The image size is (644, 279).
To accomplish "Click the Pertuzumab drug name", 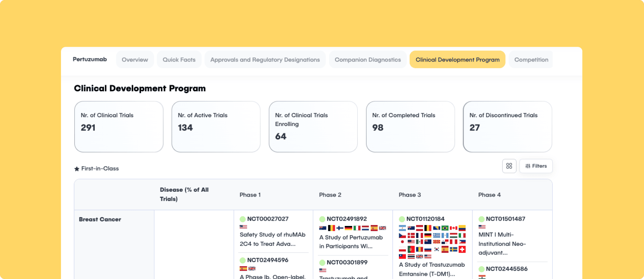I will (90, 59).
